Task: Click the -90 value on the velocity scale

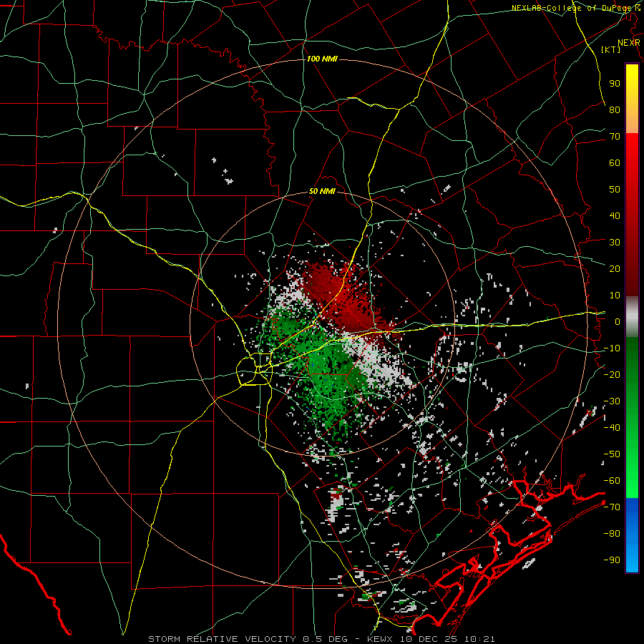Action: 612,560
